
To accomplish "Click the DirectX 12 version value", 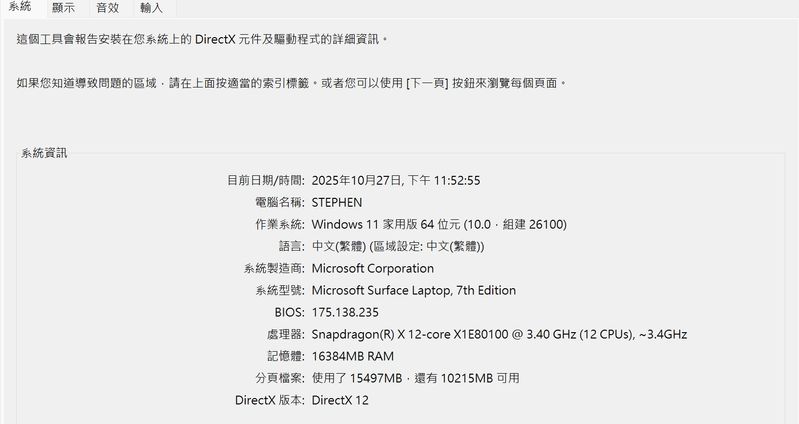I will pos(341,400).
